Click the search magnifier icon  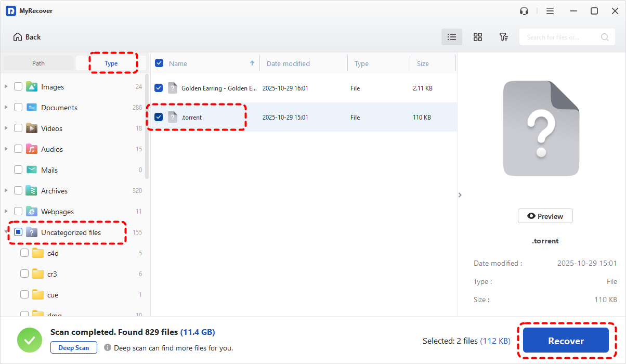pyautogui.click(x=605, y=37)
